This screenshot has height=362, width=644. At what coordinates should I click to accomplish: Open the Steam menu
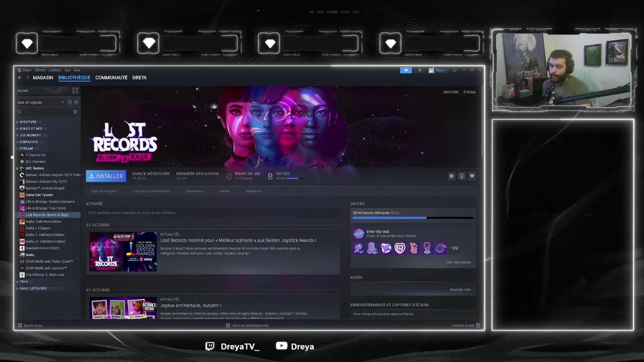coord(26,70)
